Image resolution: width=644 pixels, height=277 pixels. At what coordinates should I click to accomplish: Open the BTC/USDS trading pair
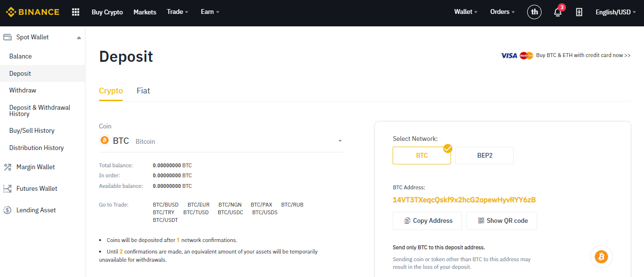[x=265, y=212]
